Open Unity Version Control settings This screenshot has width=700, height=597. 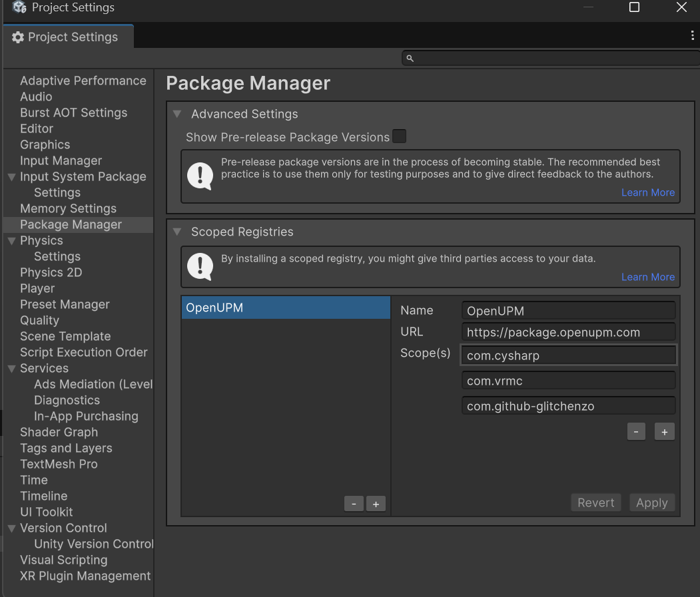(94, 544)
